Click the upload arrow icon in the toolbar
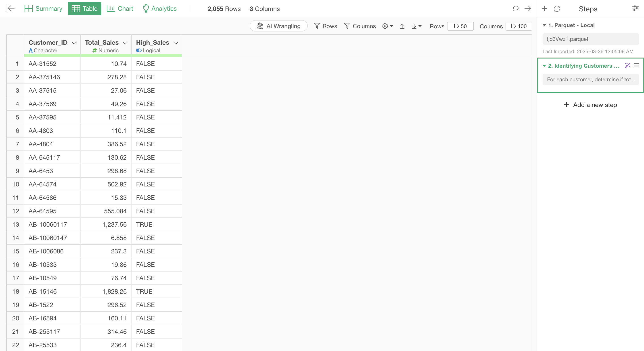The image size is (644, 351). tap(402, 26)
